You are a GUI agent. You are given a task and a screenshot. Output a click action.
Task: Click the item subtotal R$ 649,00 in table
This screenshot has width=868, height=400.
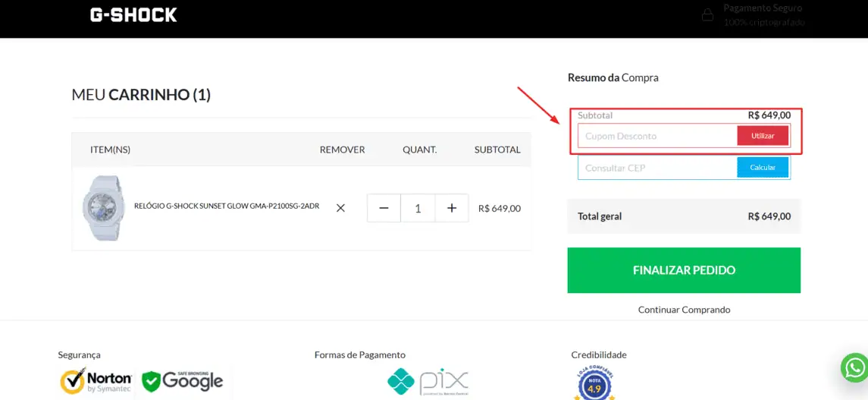click(500, 208)
